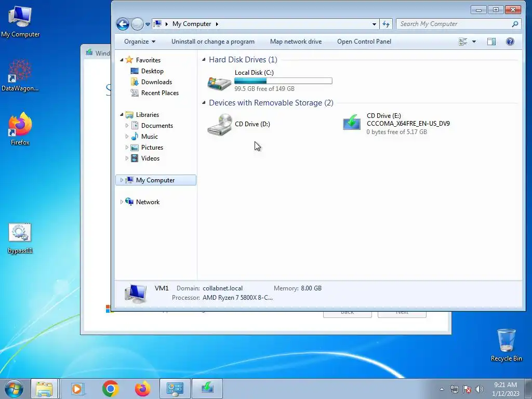Collapse Devices with Removable Storage group
This screenshot has width=532, height=399.
pos(204,103)
